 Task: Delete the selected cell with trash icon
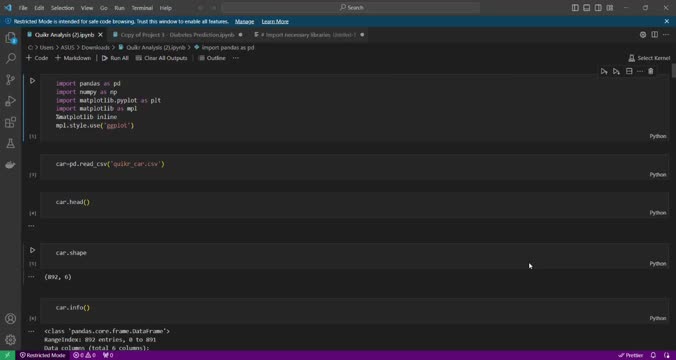651,71
